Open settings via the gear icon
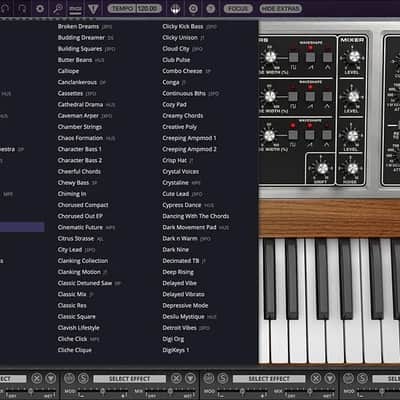The width and height of the screenshot is (400, 400). click(x=40, y=8)
